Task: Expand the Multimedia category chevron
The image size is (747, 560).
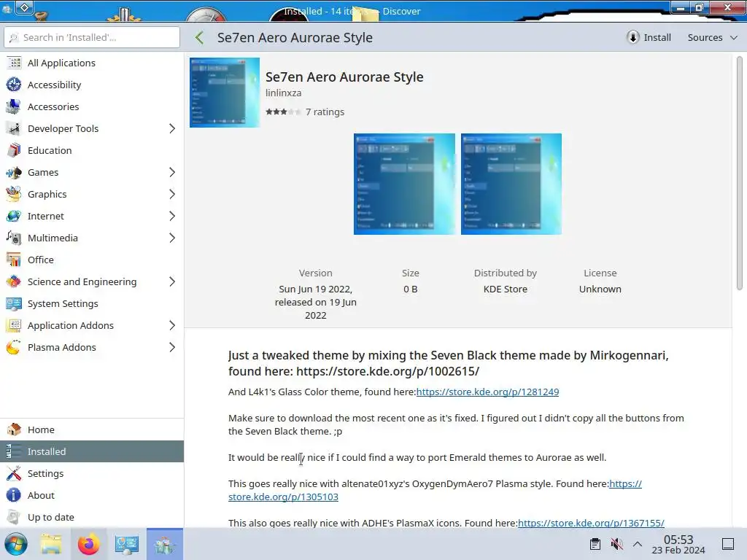Action: pyautogui.click(x=172, y=238)
